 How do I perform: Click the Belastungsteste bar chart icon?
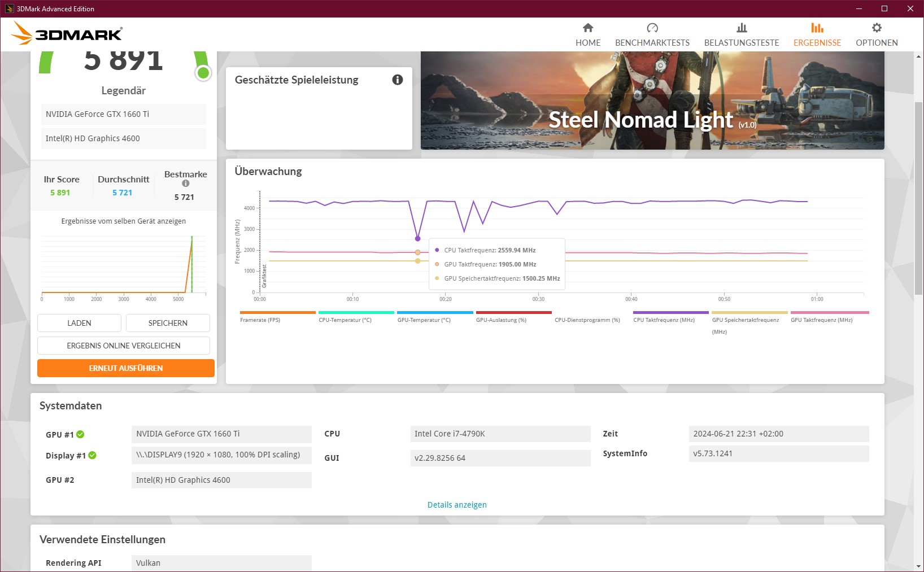tap(742, 28)
